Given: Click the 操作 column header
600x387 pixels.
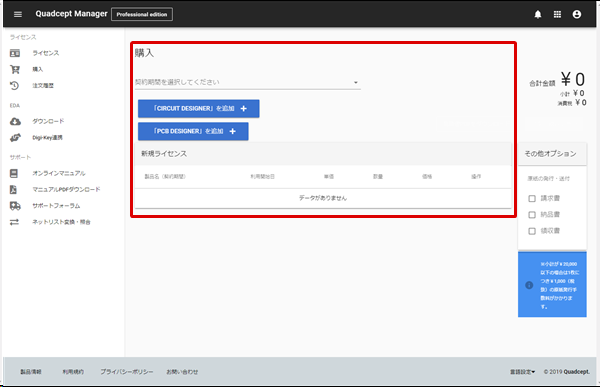Looking at the screenshot, I should point(476,176).
